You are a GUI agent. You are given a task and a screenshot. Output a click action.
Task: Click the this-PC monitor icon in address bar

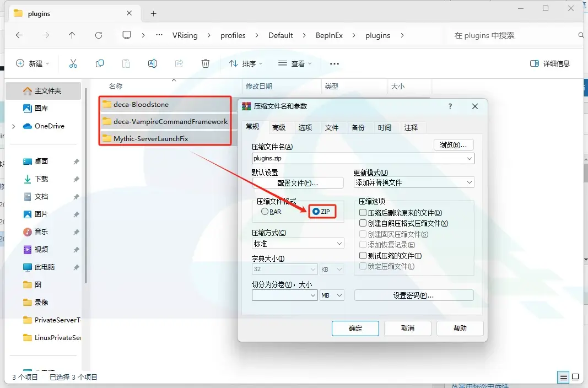(127, 35)
